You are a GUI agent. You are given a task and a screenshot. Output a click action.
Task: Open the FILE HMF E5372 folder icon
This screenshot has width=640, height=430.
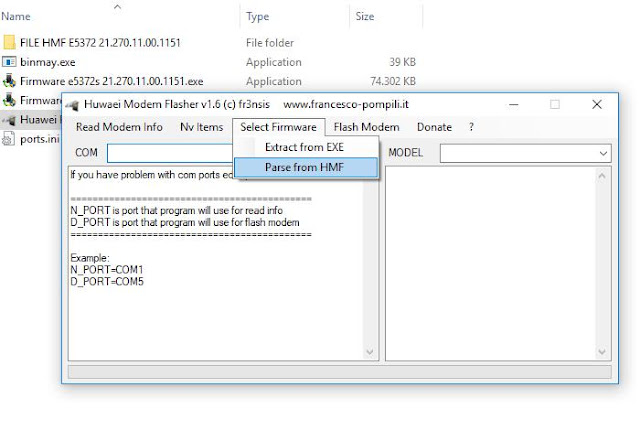(9, 42)
